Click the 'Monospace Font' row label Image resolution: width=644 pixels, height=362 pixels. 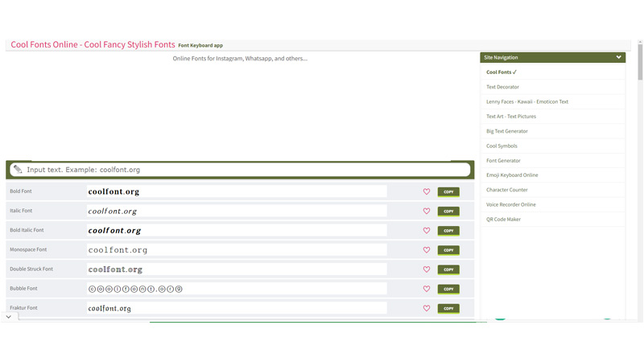click(x=28, y=249)
